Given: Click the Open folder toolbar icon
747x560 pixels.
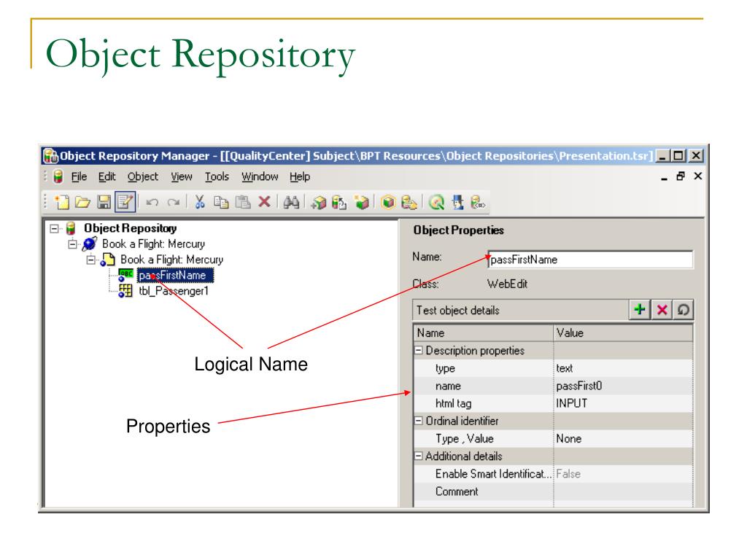Looking at the screenshot, I should [82, 203].
